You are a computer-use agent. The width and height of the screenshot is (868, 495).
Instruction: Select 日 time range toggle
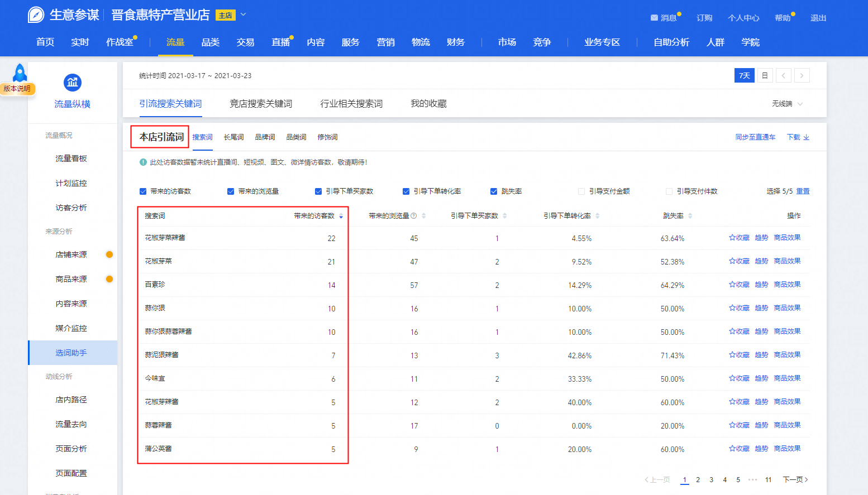(x=765, y=75)
